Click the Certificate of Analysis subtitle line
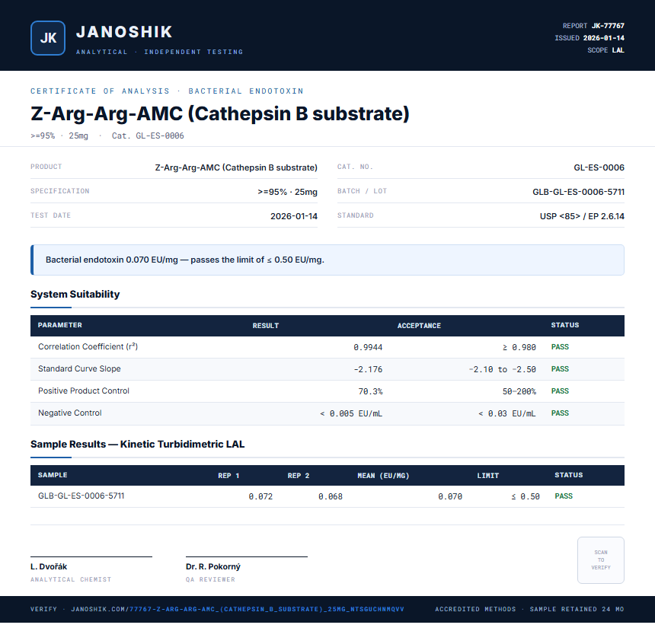 click(167, 91)
